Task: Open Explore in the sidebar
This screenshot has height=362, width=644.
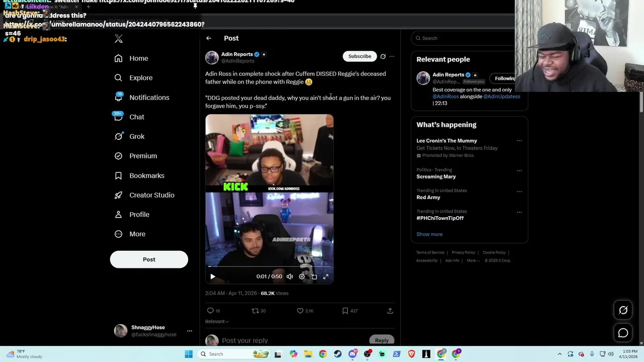Action: click(x=133, y=78)
